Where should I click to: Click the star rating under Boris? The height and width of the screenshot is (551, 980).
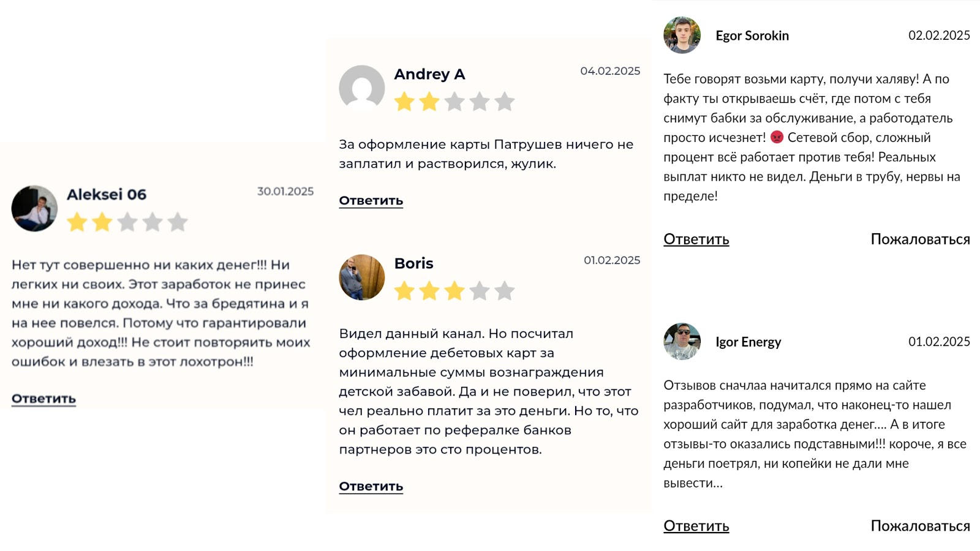(454, 291)
